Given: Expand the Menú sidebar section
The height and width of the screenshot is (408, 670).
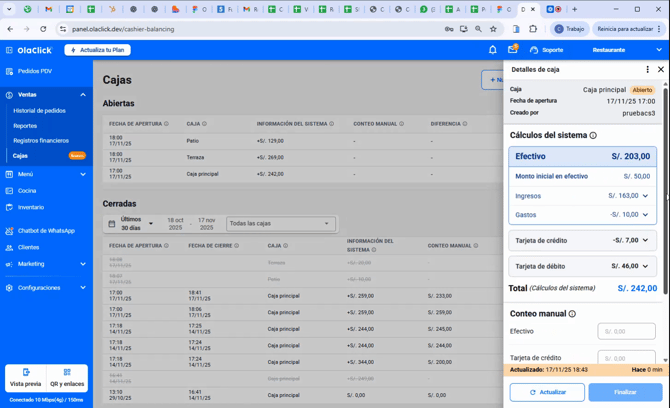Looking at the screenshot, I should tap(83, 174).
